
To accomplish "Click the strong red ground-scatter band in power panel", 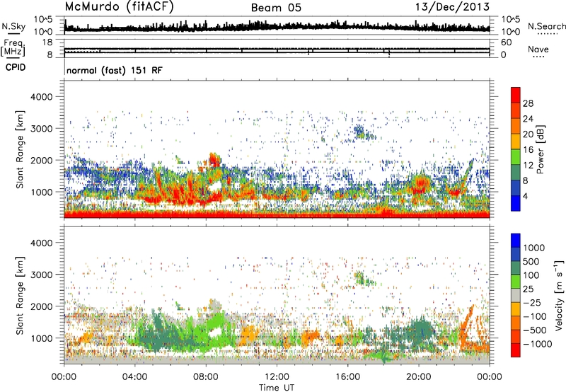I will point(277,215).
